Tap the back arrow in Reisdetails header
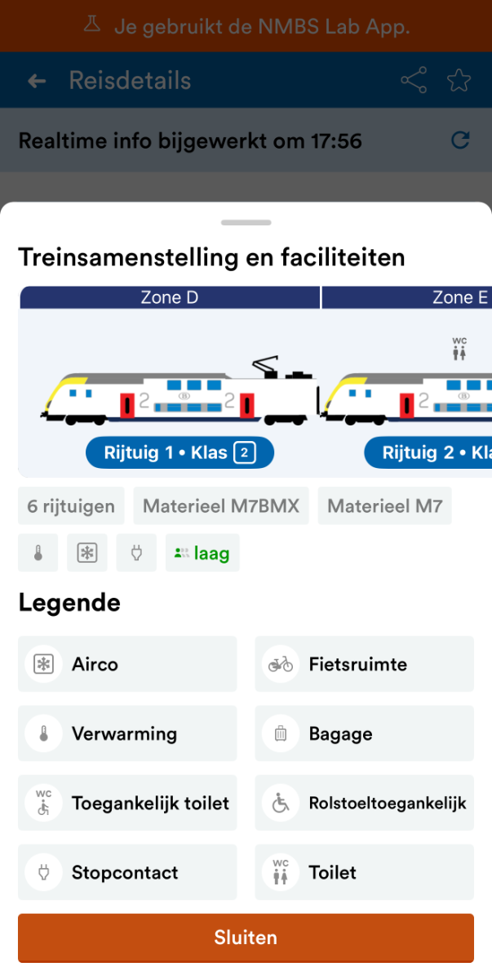This screenshot has width=492, height=980. click(x=37, y=81)
